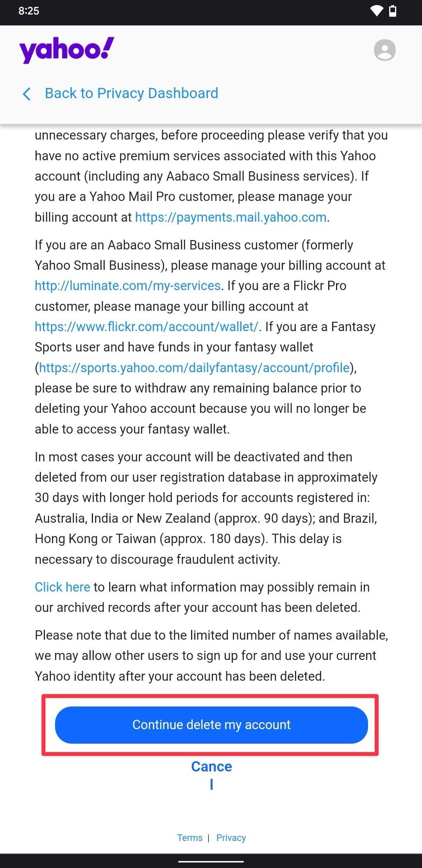422x868 pixels.
Task: Open the payments.mail.yahoo.com link
Action: 231,217
